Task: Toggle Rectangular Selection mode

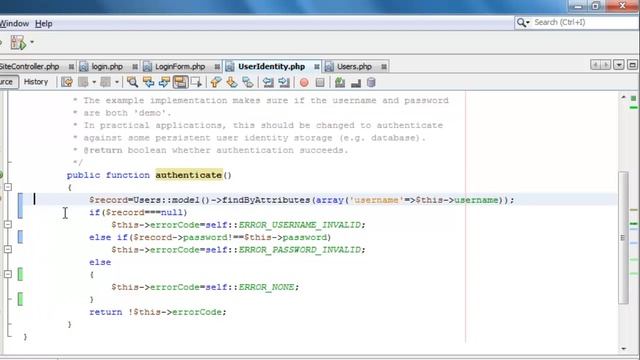Action: 196,82
